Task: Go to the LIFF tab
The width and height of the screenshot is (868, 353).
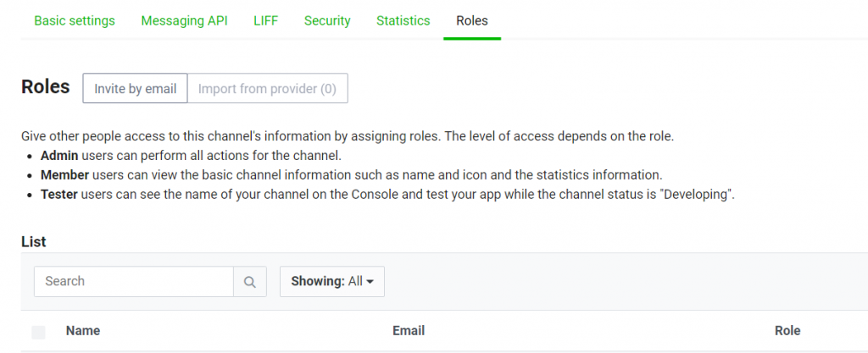Action: (265, 20)
